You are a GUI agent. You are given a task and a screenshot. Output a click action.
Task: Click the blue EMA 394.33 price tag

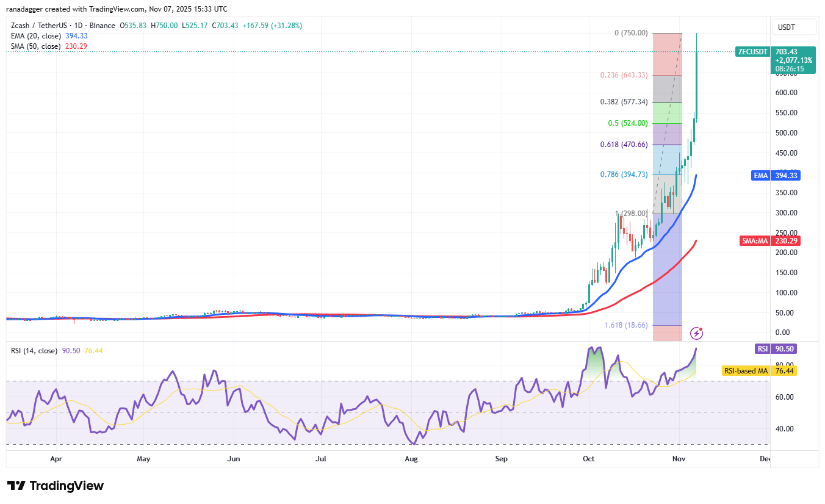(775, 175)
